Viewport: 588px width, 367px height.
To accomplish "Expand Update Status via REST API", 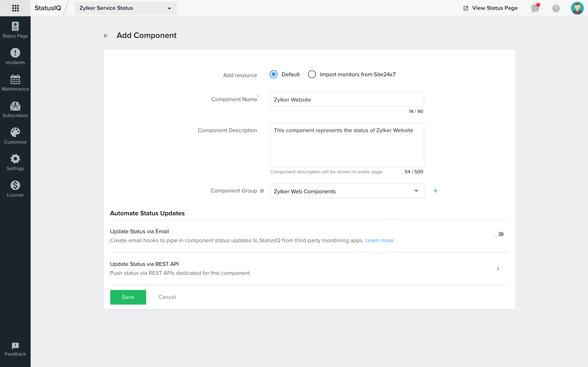I will pyautogui.click(x=498, y=268).
